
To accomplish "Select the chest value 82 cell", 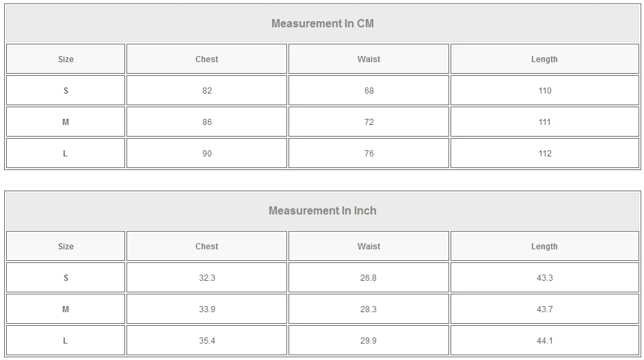I will pos(206,91).
